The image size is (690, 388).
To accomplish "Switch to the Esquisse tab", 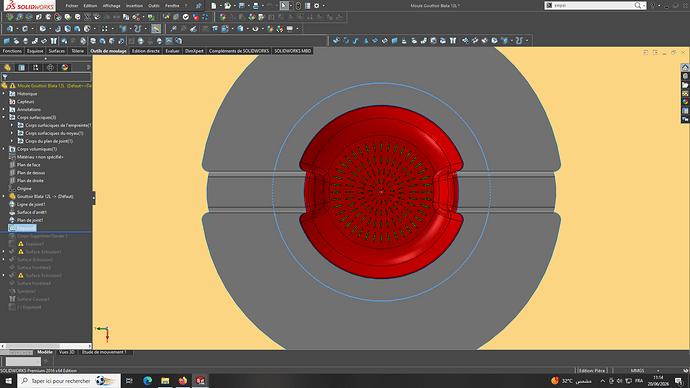I will point(35,51).
